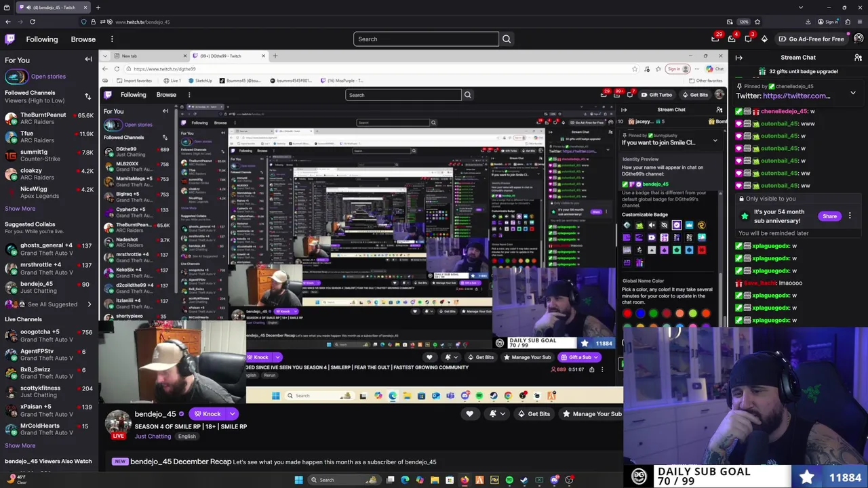This screenshot has width=868, height=488.
Task: Open scottykfitness live channel
Action: pyautogui.click(x=49, y=391)
